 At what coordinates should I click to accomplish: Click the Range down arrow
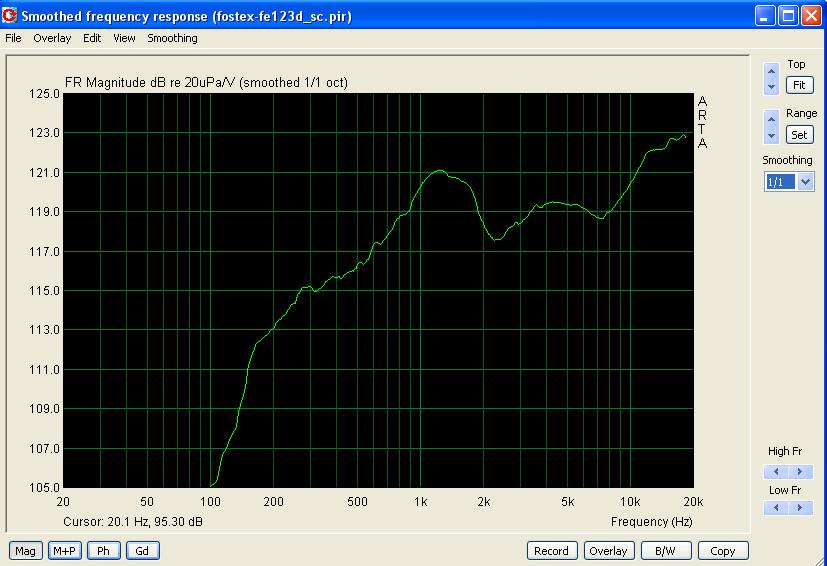tap(771, 136)
